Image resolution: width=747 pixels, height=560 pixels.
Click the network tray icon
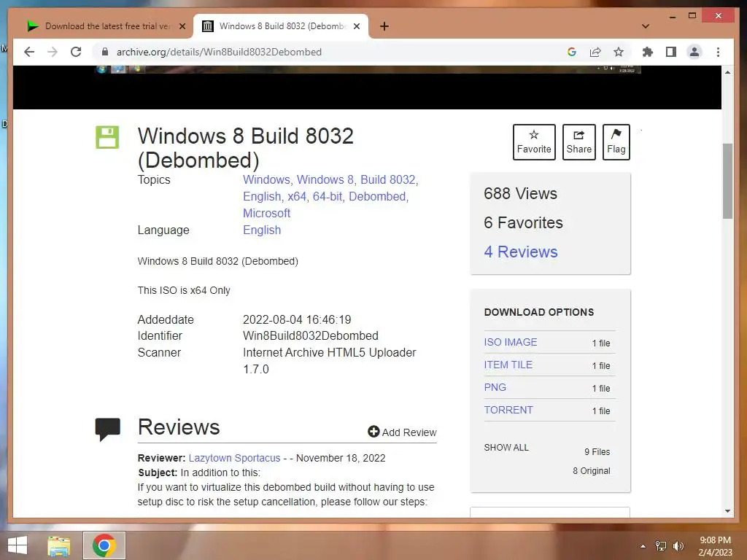point(661,546)
